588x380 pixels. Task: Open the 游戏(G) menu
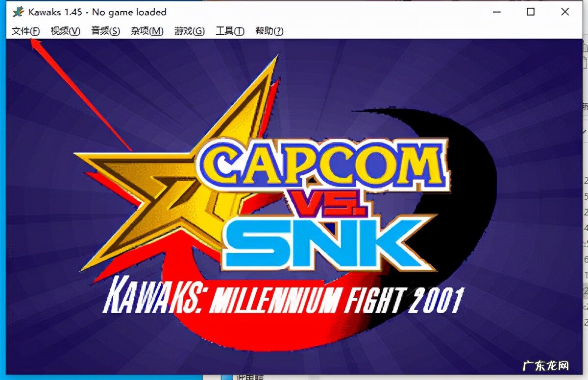pyautogui.click(x=190, y=31)
